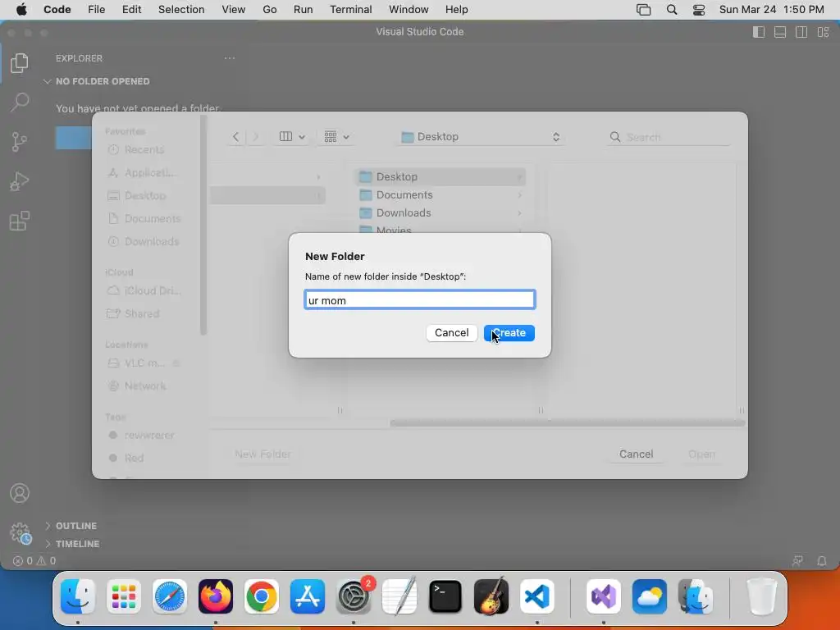Click Spotlight search in menu bar
Image resolution: width=840 pixels, height=630 pixels.
click(672, 10)
